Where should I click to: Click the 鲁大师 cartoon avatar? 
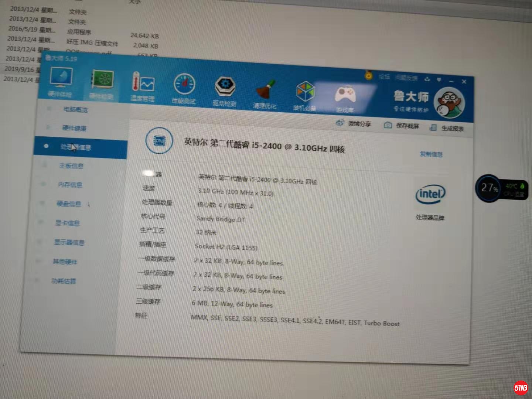(x=449, y=103)
